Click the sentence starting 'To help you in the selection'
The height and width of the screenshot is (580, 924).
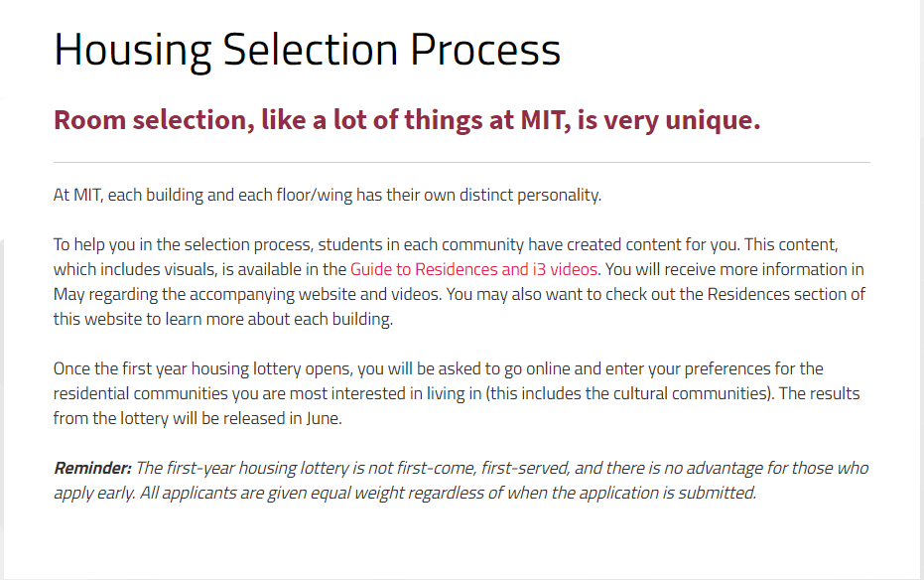click(x=198, y=244)
